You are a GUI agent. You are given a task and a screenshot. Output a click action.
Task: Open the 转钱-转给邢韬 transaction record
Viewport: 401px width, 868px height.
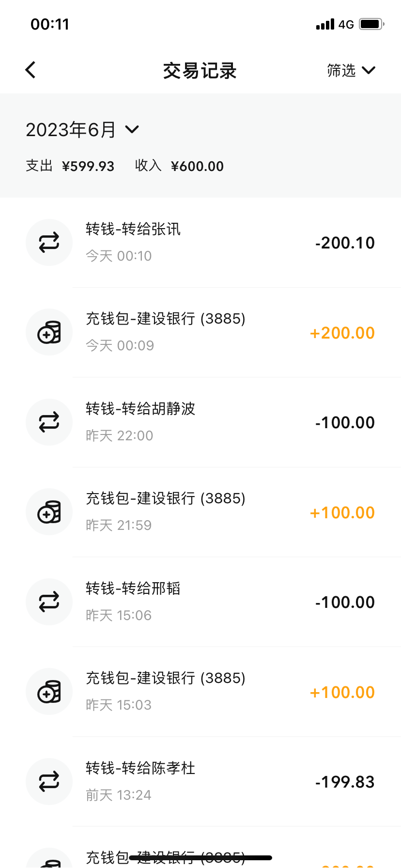(133, 589)
